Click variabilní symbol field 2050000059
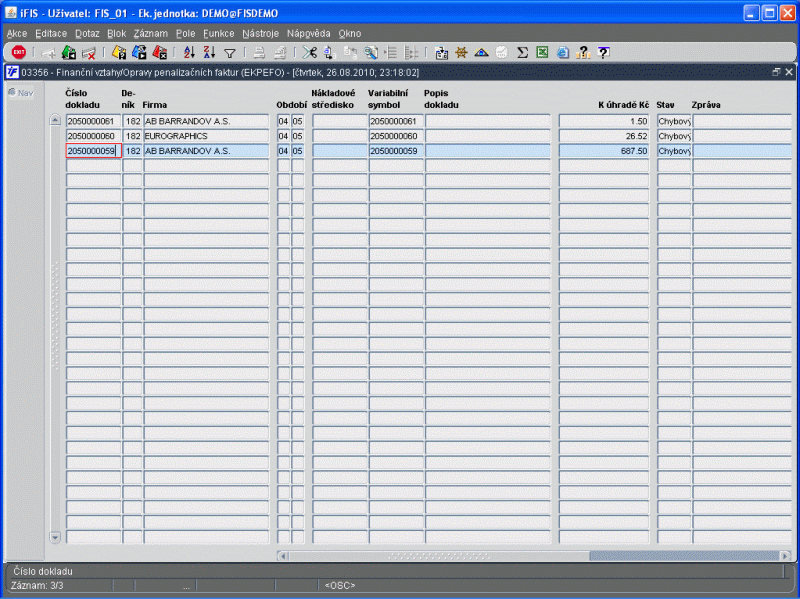800x599 pixels. point(395,151)
